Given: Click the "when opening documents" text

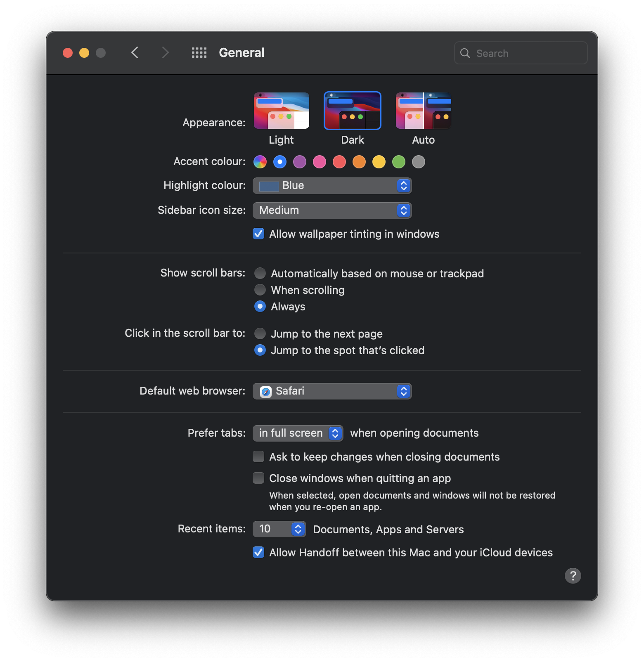Looking at the screenshot, I should pyautogui.click(x=414, y=433).
